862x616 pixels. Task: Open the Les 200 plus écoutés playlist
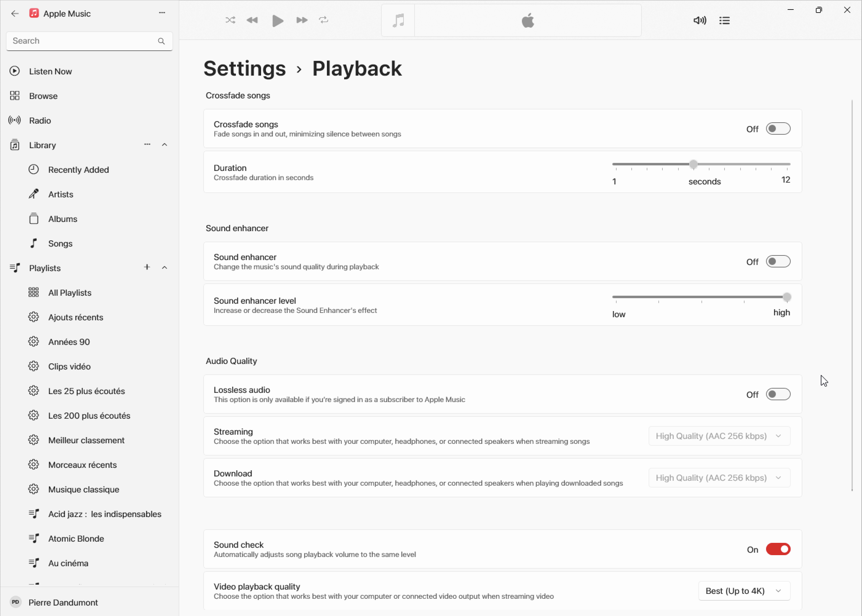click(89, 416)
